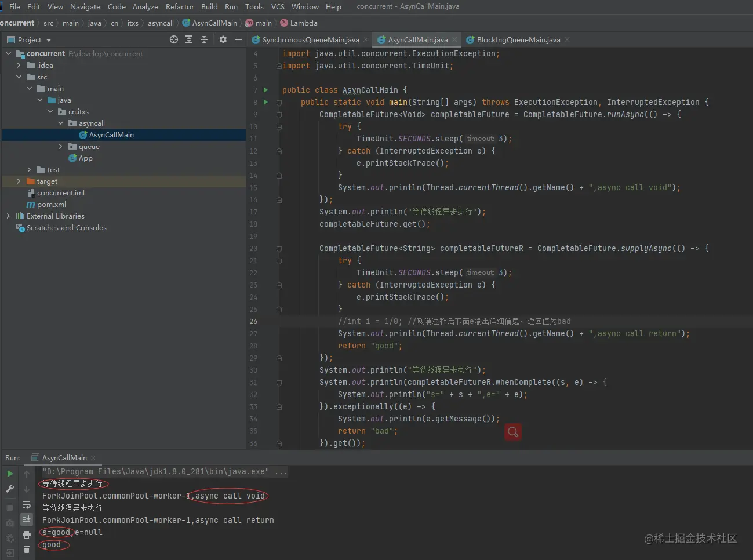
Task: Click Expand All icon in Project panel
Action: click(189, 39)
